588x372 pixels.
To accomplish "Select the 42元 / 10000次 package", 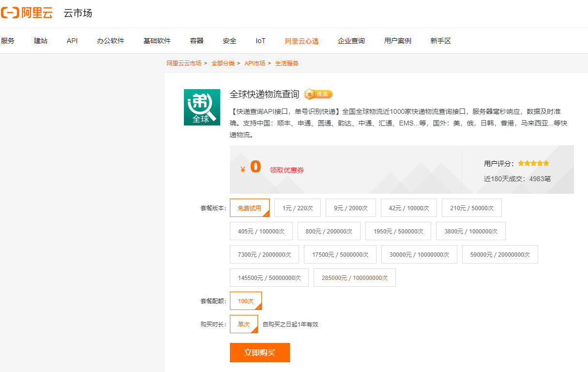I will pos(409,208).
